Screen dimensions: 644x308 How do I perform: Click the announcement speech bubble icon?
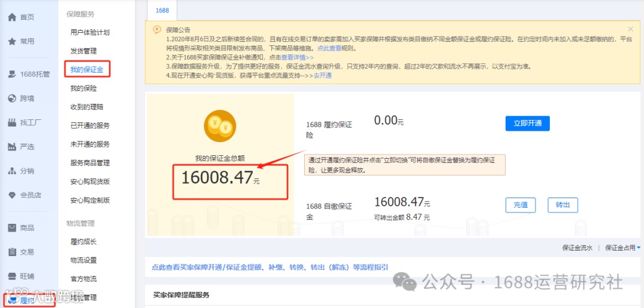tap(156, 30)
